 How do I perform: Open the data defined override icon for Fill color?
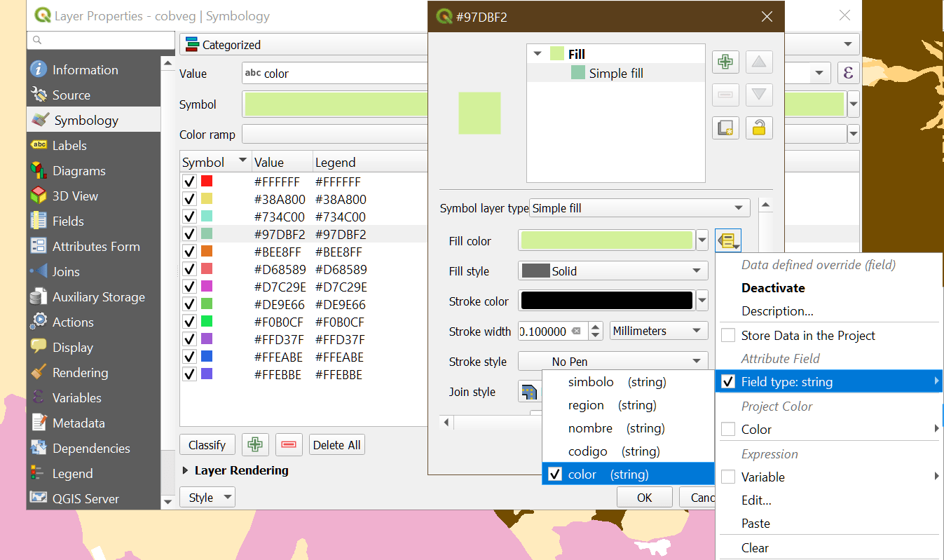[727, 240]
